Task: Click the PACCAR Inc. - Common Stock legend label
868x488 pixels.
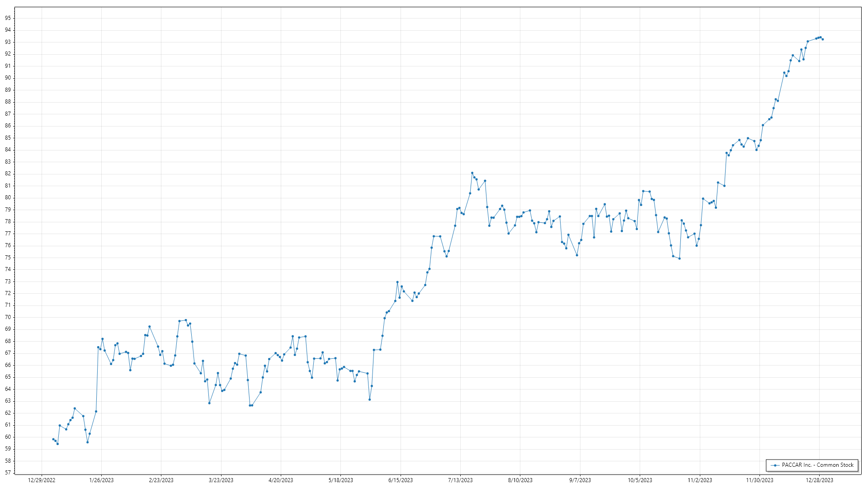Action: tap(817, 465)
